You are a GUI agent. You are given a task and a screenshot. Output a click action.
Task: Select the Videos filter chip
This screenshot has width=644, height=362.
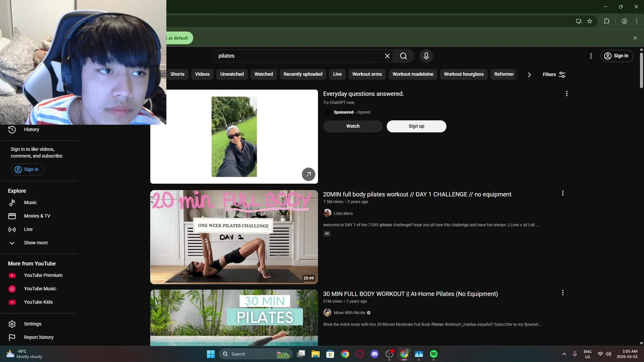pyautogui.click(x=202, y=74)
